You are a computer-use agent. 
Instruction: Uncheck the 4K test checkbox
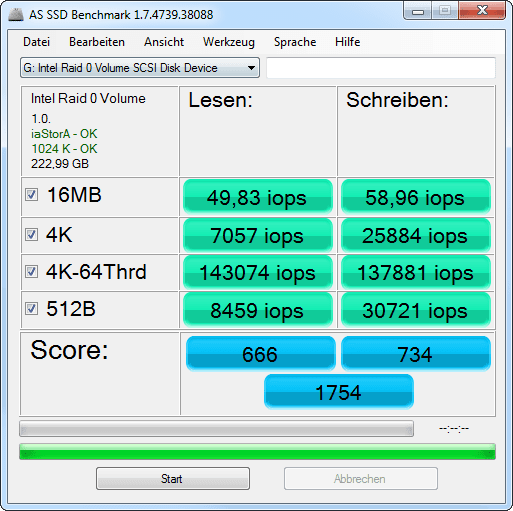point(32,235)
